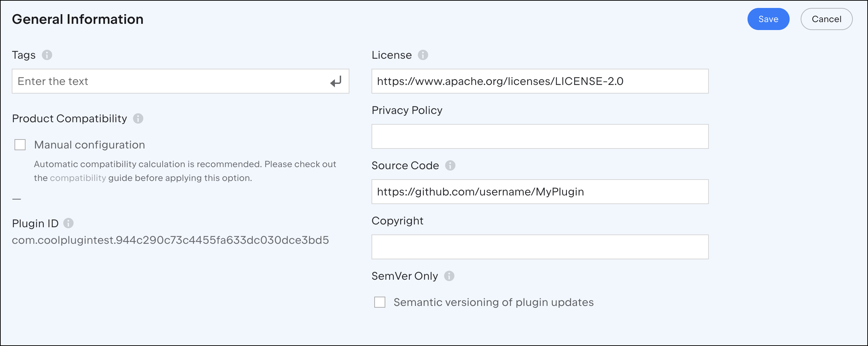Select the empty Privacy Policy field
The image size is (868, 346).
click(540, 136)
